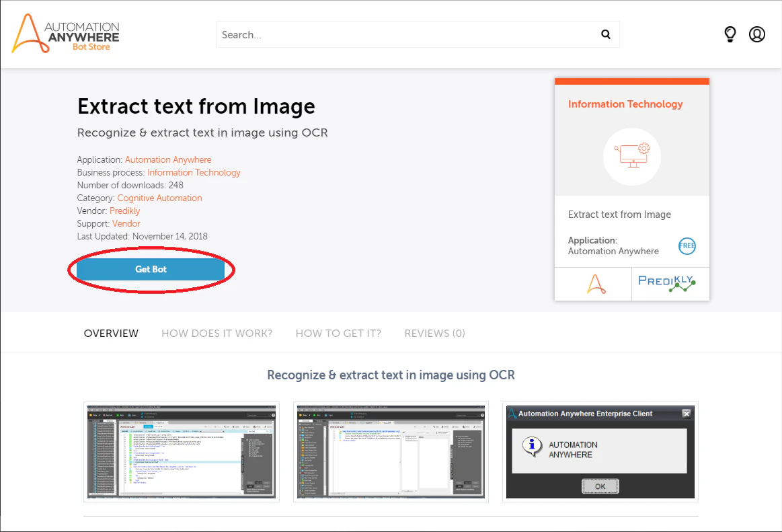
Task: Click the "Last Updated: November 14, 2018" text
Action: coord(142,237)
